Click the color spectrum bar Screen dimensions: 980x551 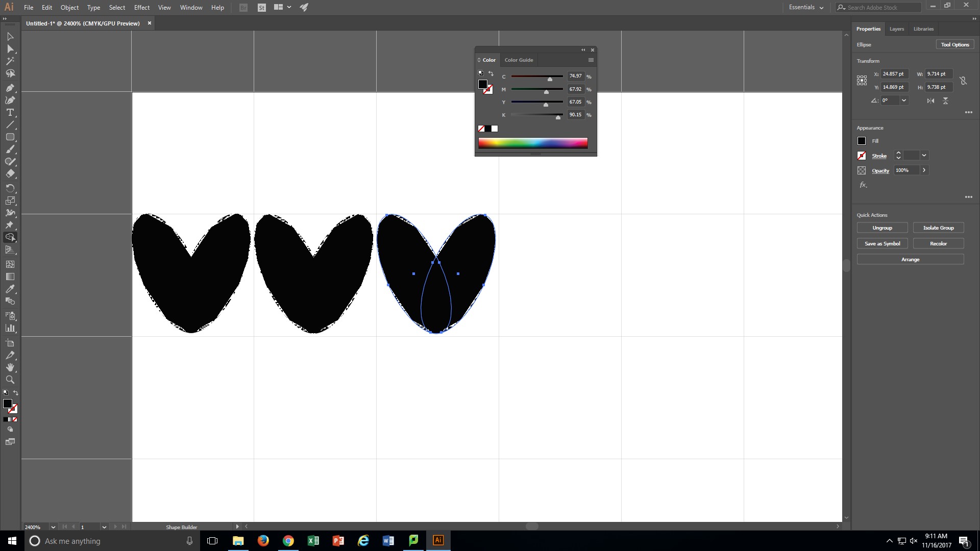pos(532,143)
